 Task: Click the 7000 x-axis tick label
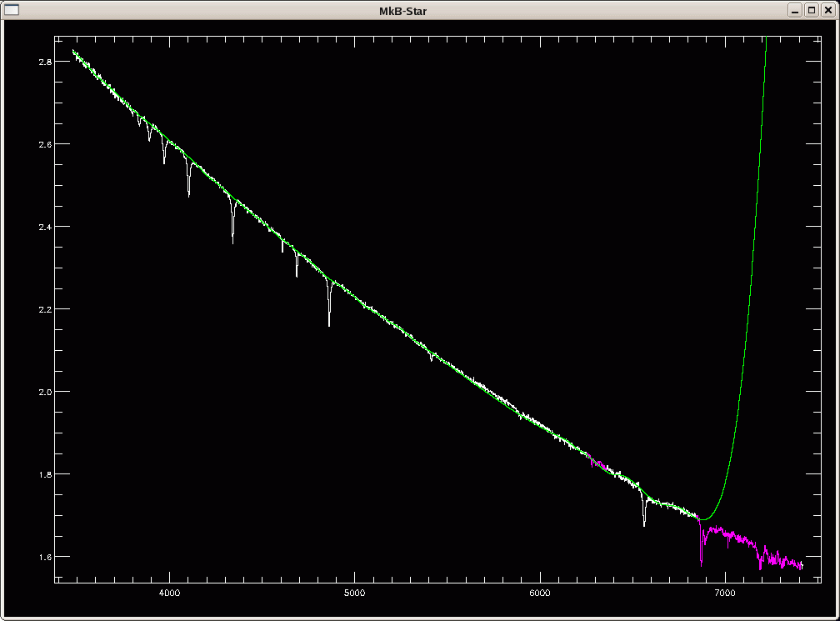click(725, 592)
